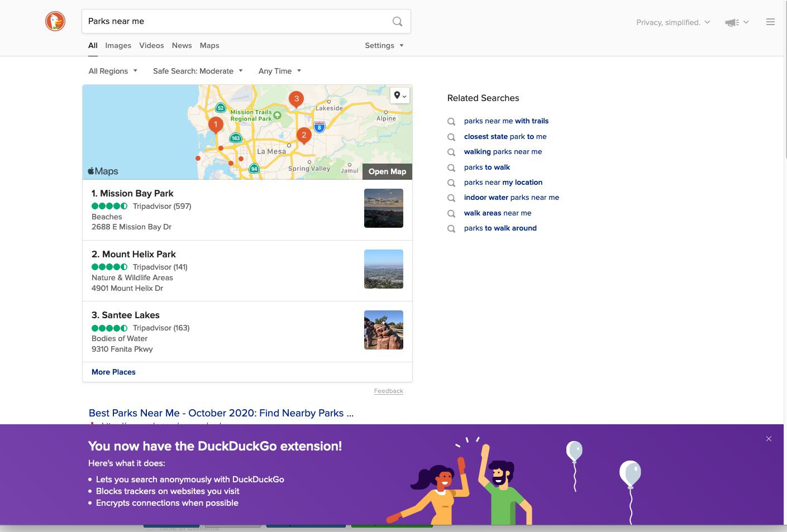Expand 'Privacy, simplified.' dropdown
The width and height of the screenshot is (787, 532).
[x=673, y=22]
